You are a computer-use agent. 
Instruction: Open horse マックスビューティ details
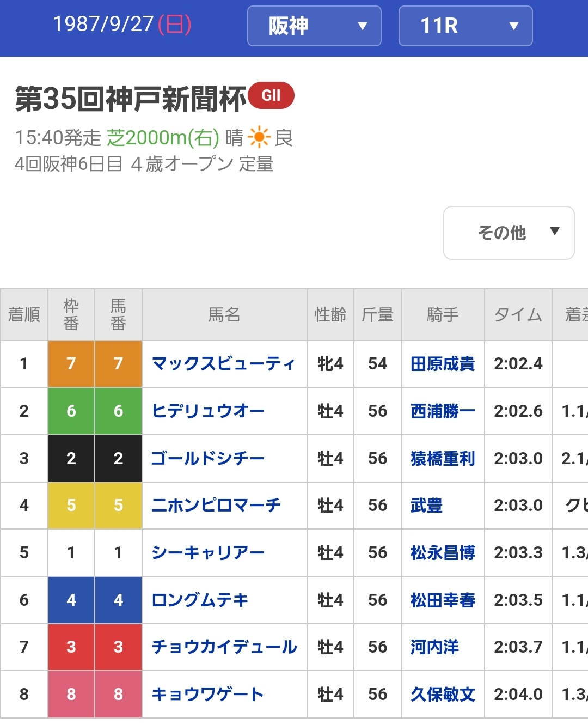click(223, 364)
